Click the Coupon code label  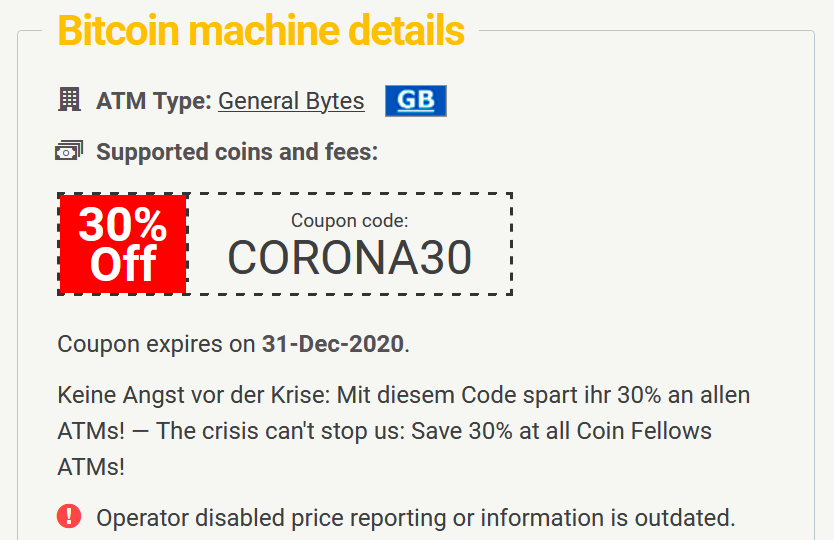pyautogui.click(x=349, y=220)
